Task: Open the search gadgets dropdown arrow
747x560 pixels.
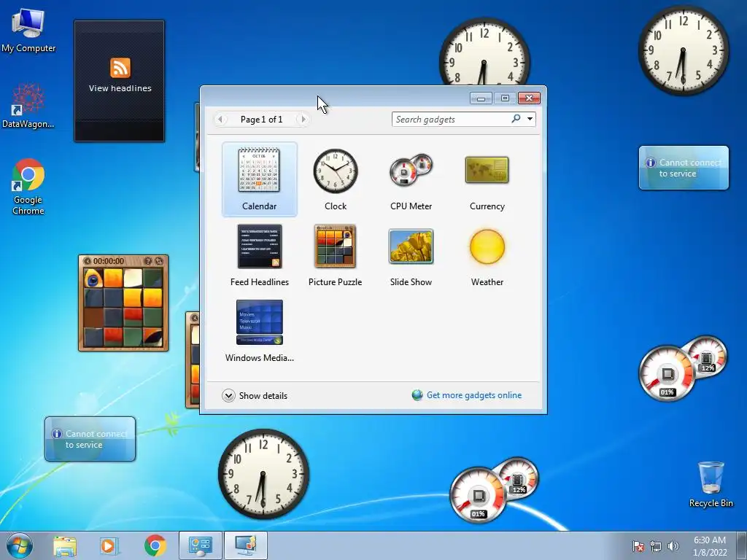Action: tap(530, 119)
